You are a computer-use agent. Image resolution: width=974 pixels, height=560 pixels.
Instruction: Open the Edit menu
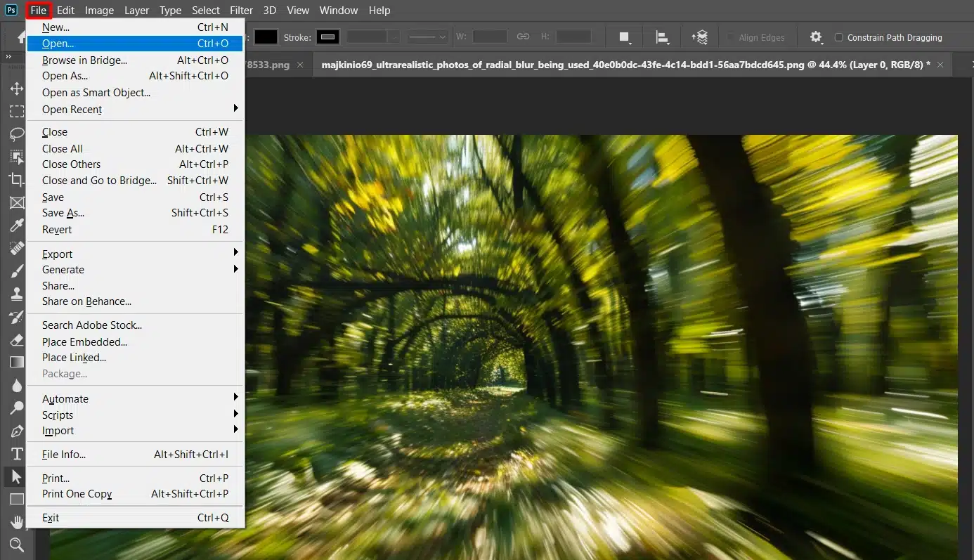[66, 11]
